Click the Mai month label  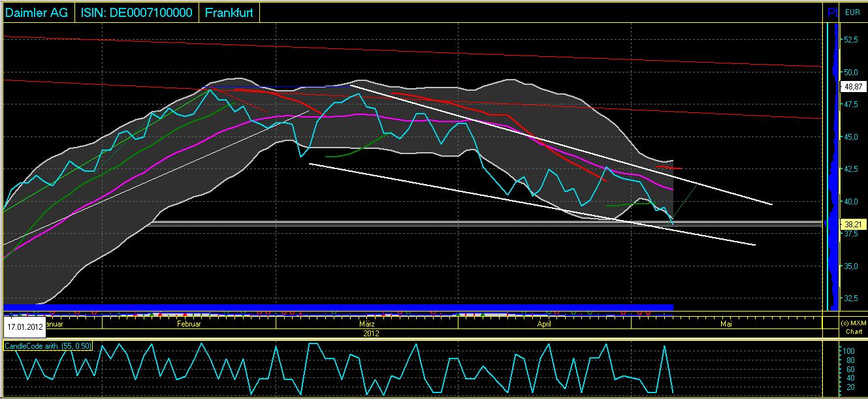(x=725, y=323)
